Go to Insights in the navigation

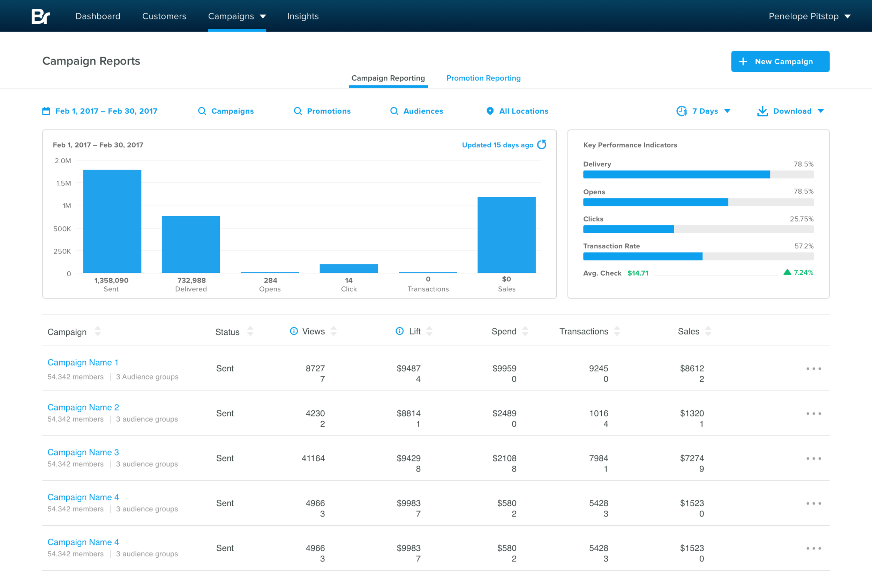coord(303,16)
